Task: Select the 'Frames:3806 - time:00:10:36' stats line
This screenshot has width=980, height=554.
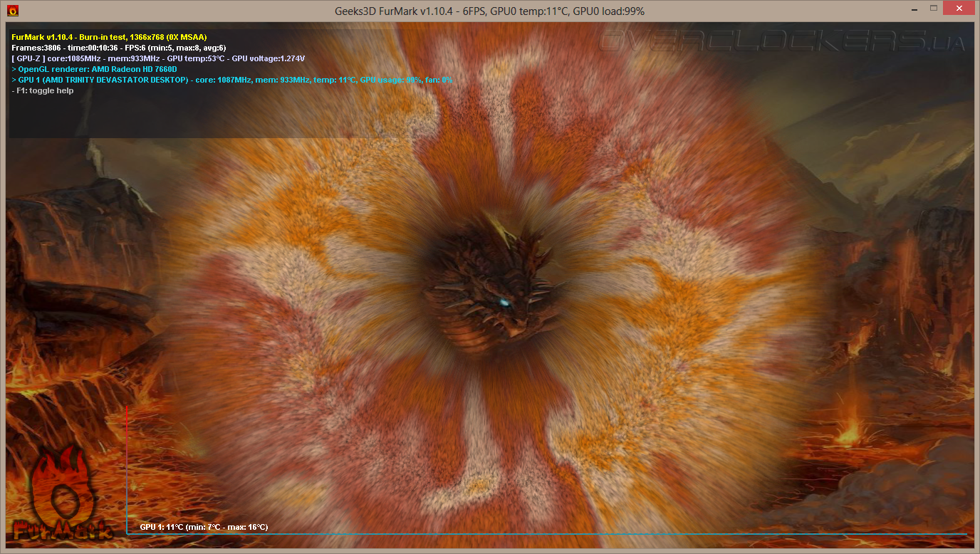Action: point(119,48)
